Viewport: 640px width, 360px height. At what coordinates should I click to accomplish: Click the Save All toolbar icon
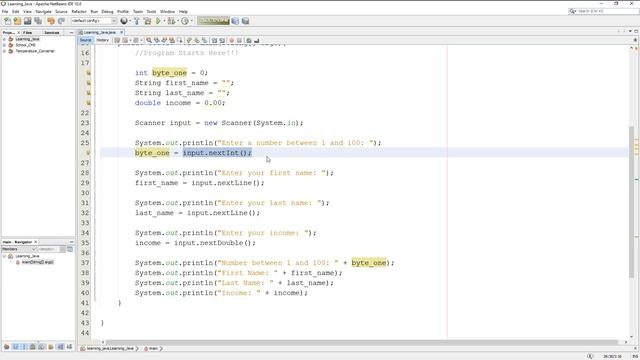click(38, 21)
